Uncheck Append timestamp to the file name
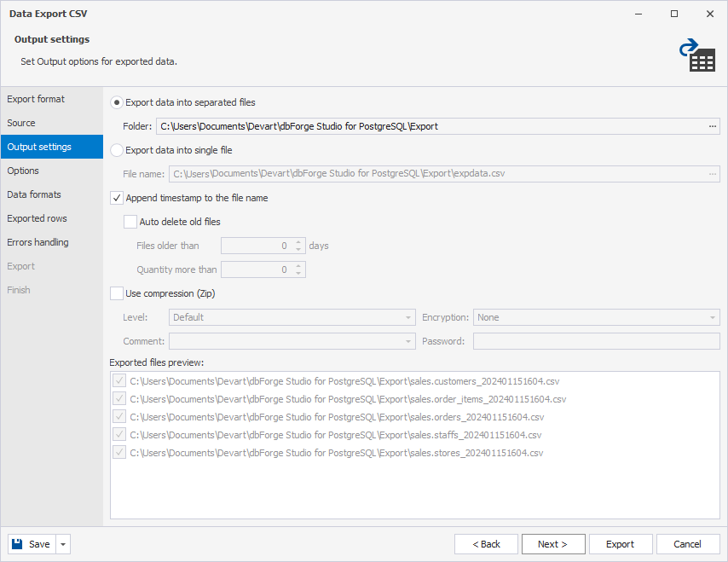Image resolution: width=728 pixels, height=562 pixels. point(117,198)
